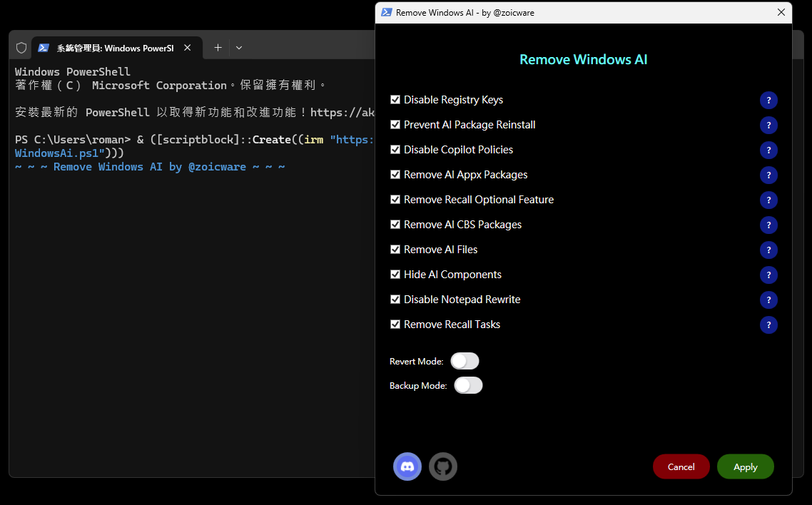This screenshot has width=812, height=505.
Task: Click the PowerShell icon on the terminal tab
Action: tap(44, 48)
